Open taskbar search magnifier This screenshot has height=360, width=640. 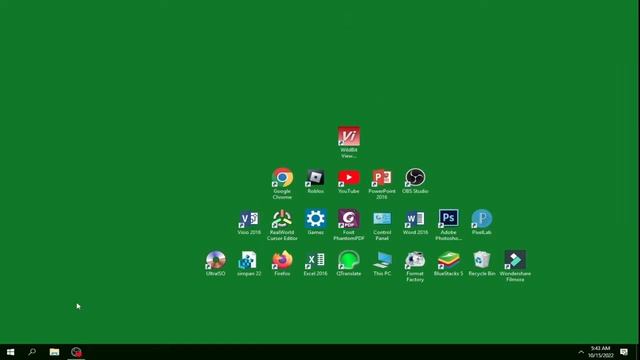point(32,352)
